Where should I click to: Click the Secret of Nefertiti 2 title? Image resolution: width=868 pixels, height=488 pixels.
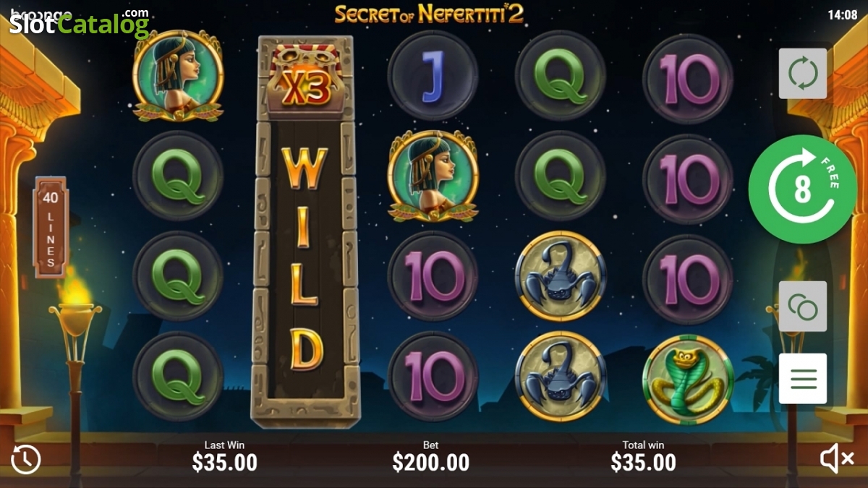(x=429, y=14)
